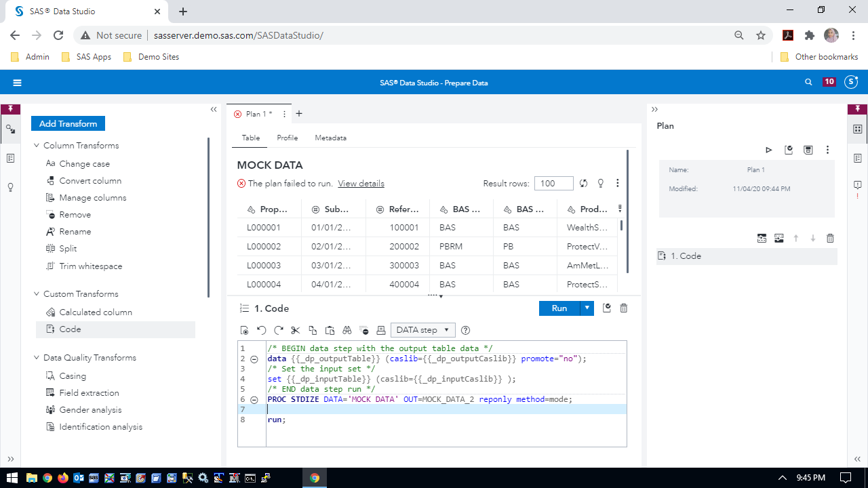The image size is (868, 488).
Task: Click the refresh icon beside Result rows
Action: tap(583, 183)
